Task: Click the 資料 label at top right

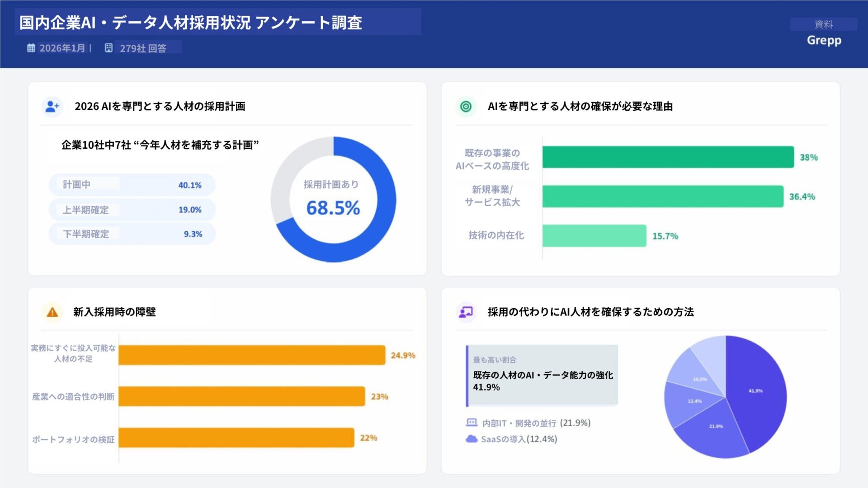Action: pyautogui.click(x=823, y=24)
